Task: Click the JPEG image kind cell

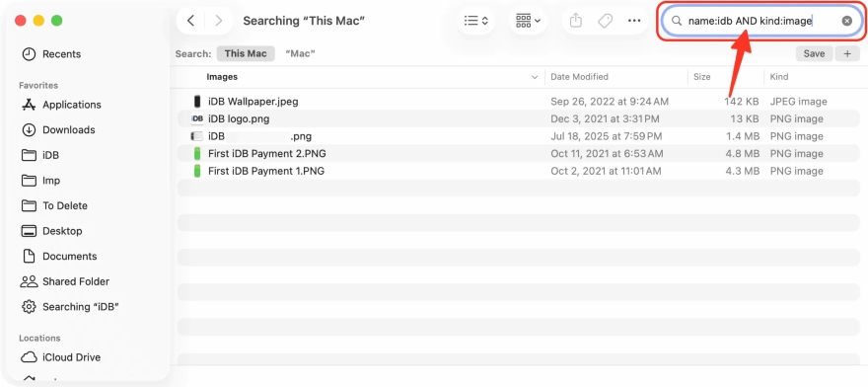Action: point(798,102)
